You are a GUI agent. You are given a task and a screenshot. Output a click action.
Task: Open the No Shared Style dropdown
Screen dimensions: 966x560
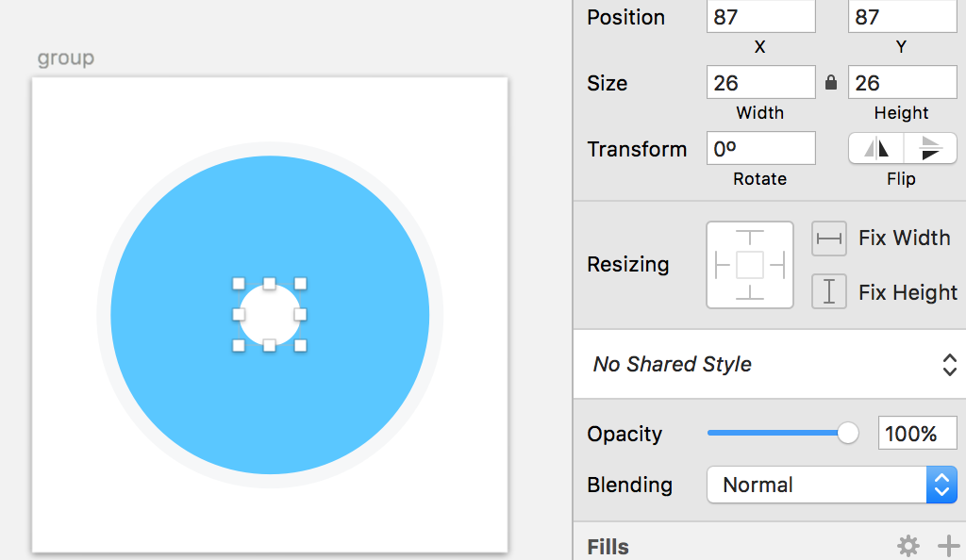click(x=769, y=365)
